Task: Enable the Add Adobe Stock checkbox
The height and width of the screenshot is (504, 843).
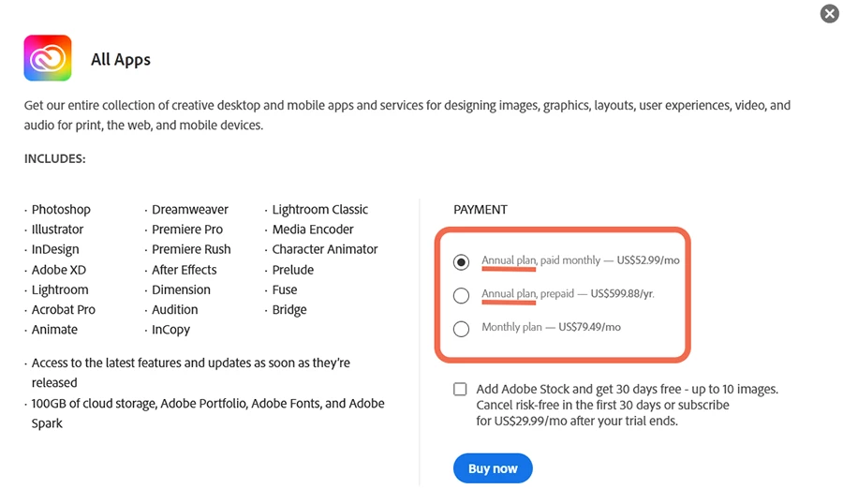Action: click(x=460, y=389)
